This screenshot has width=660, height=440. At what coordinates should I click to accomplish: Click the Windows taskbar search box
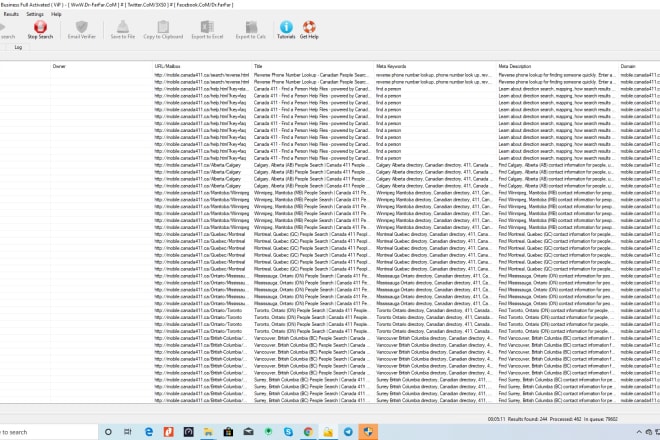[49, 432]
